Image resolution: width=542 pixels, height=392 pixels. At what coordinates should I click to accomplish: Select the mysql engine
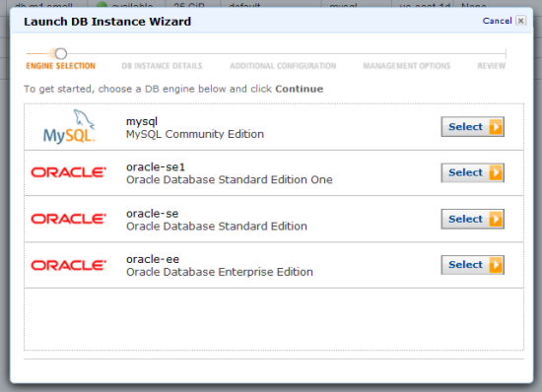pyautogui.click(x=472, y=127)
